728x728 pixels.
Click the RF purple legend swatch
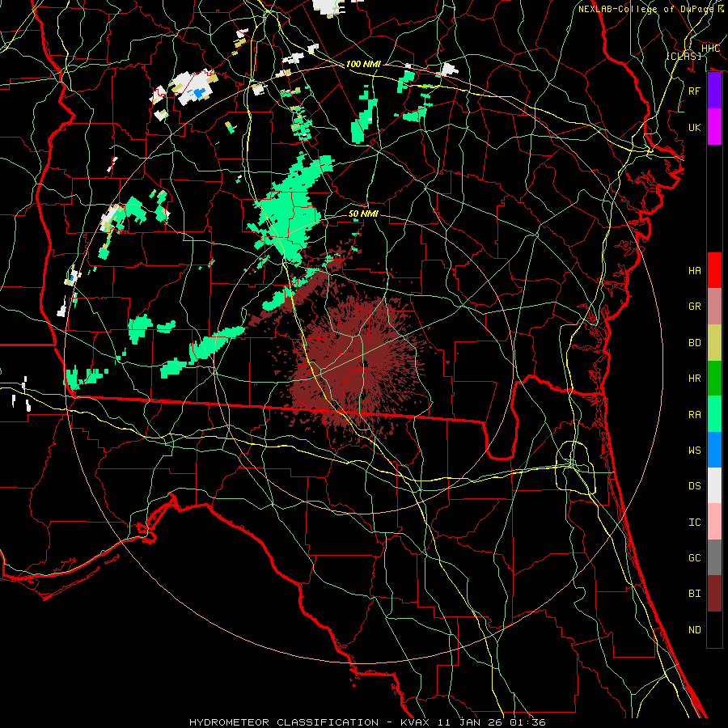[714, 91]
